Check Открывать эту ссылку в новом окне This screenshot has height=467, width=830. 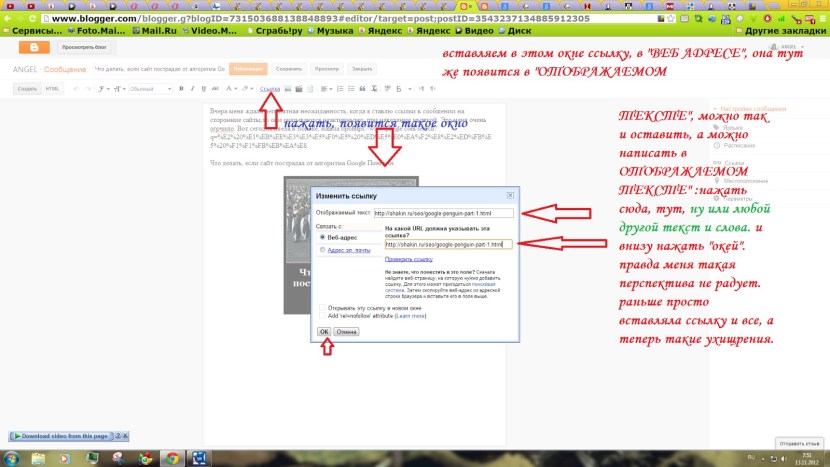click(x=321, y=307)
